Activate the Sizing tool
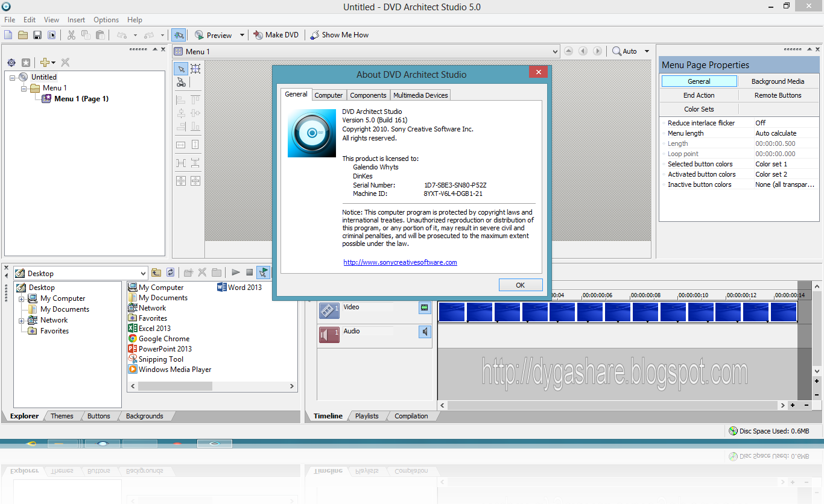This screenshot has height=504, width=824. point(195,69)
